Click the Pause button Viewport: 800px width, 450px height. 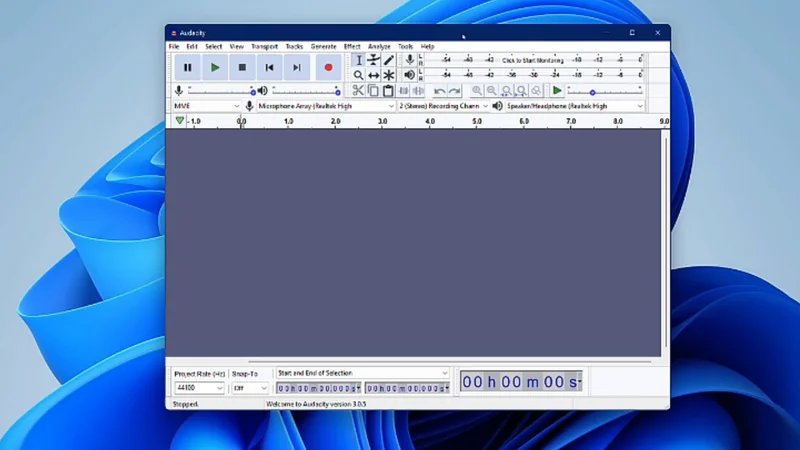pyautogui.click(x=187, y=67)
